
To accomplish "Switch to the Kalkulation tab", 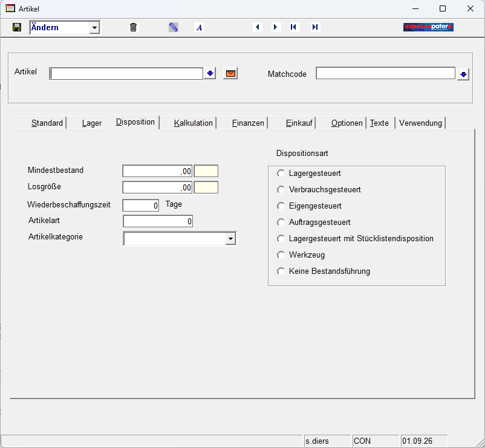I will (x=194, y=123).
